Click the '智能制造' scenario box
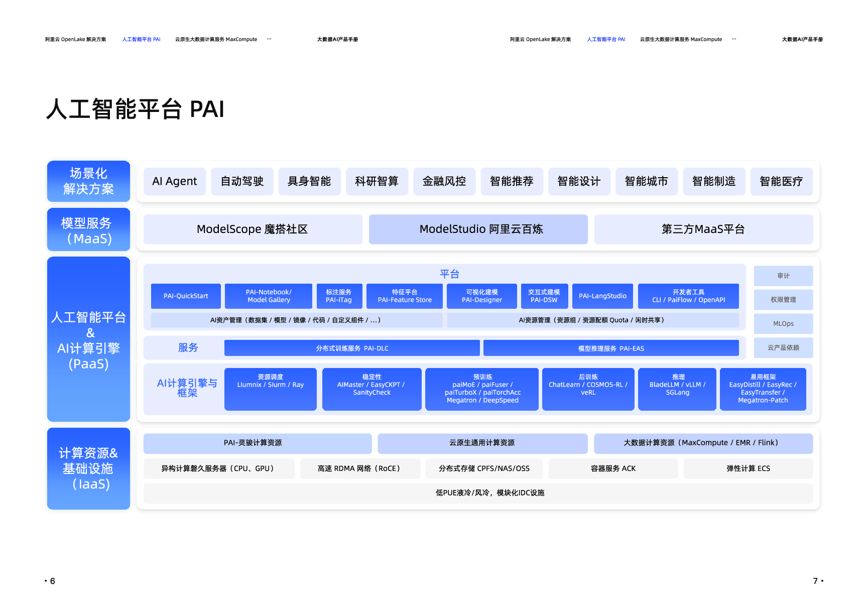This screenshot has width=868, height=607. 714,181
